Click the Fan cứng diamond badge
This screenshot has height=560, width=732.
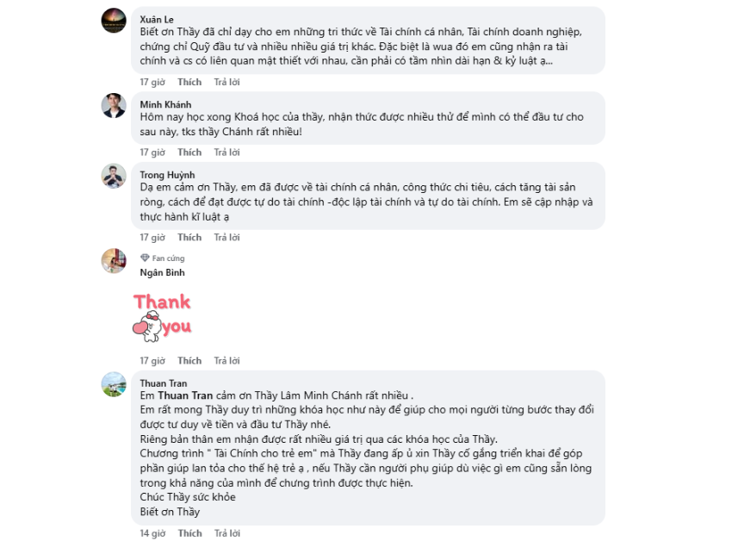[145, 258]
